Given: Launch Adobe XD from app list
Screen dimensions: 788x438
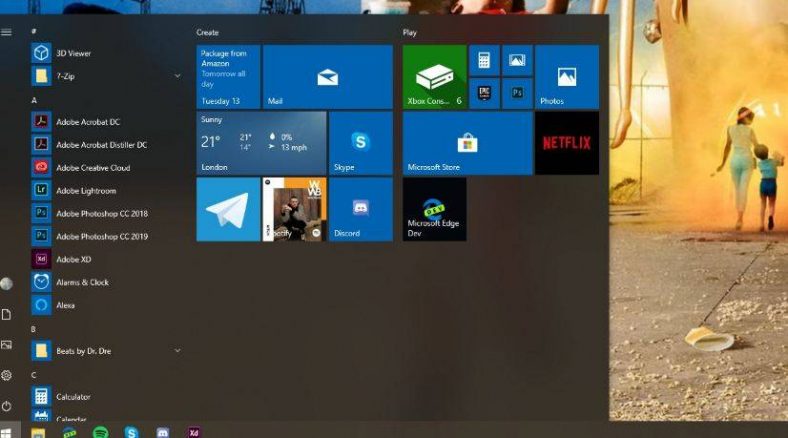Looking at the screenshot, I should point(106,259).
